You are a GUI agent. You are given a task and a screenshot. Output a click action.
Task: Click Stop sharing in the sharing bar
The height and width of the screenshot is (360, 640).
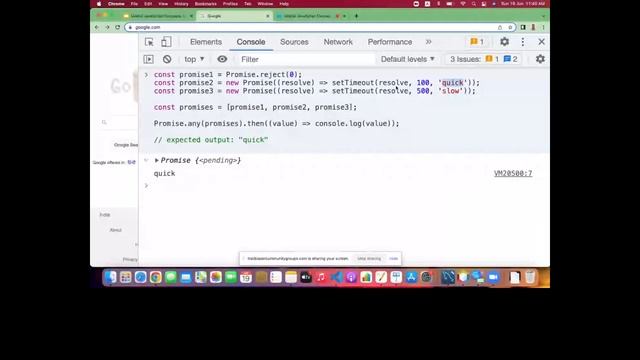point(369,259)
